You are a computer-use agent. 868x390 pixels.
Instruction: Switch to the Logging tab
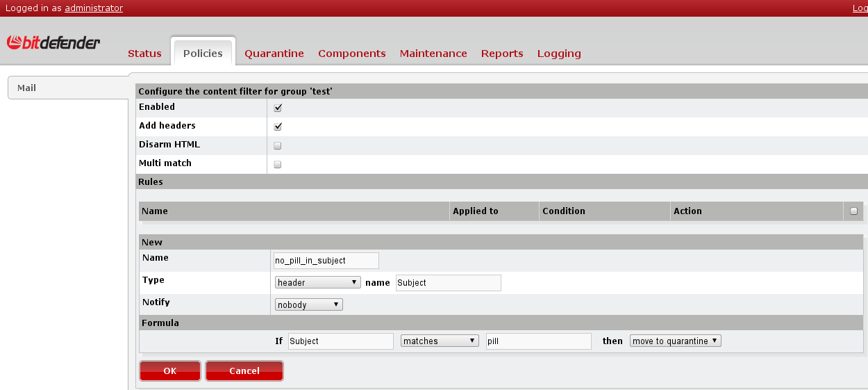(559, 54)
